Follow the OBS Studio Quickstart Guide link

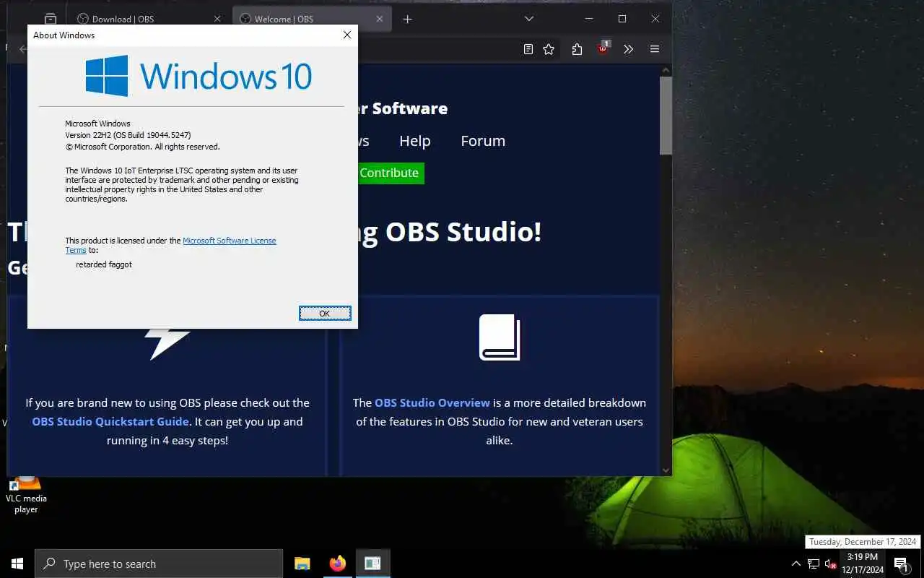pyautogui.click(x=110, y=421)
